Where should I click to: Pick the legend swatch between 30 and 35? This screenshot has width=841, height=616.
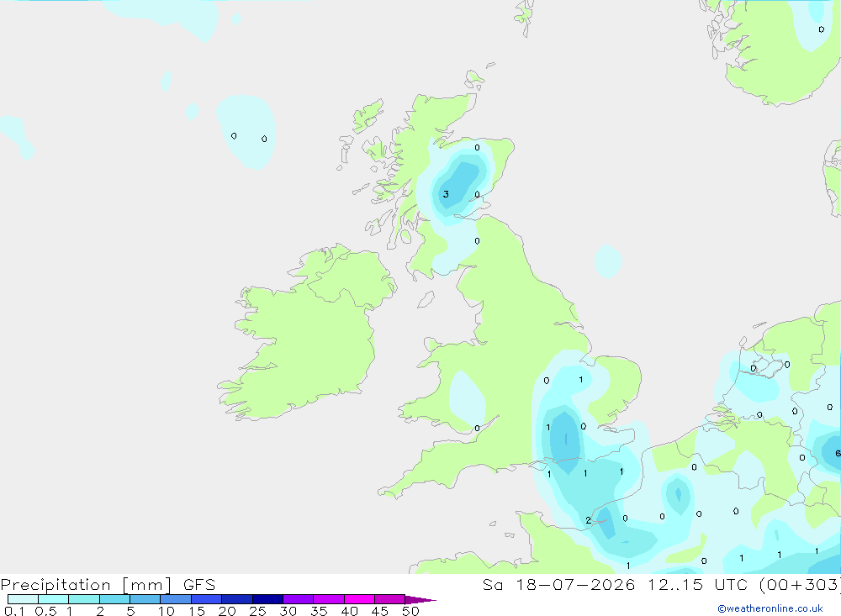pos(298,599)
